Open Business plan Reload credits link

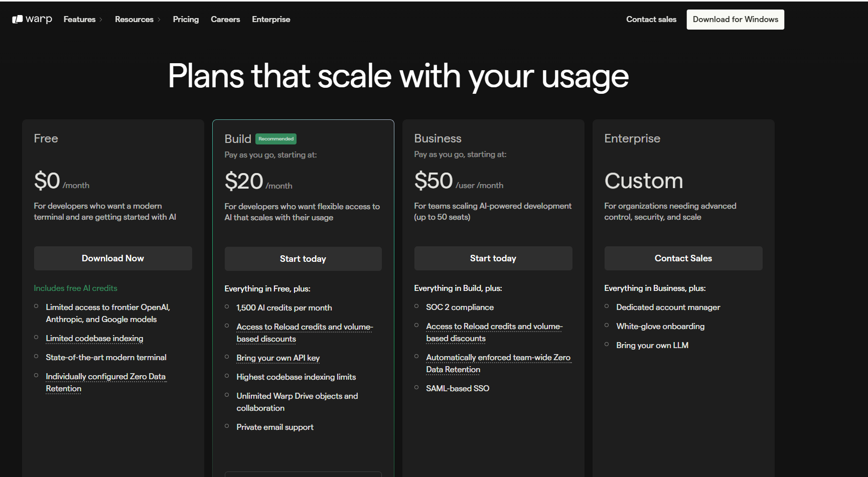(494, 327)
